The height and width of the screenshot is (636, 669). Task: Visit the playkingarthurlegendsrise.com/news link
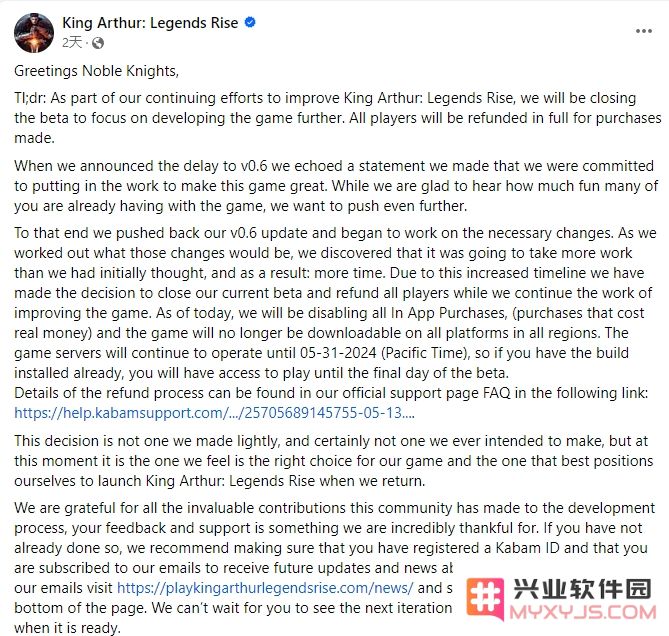(265, 588)
